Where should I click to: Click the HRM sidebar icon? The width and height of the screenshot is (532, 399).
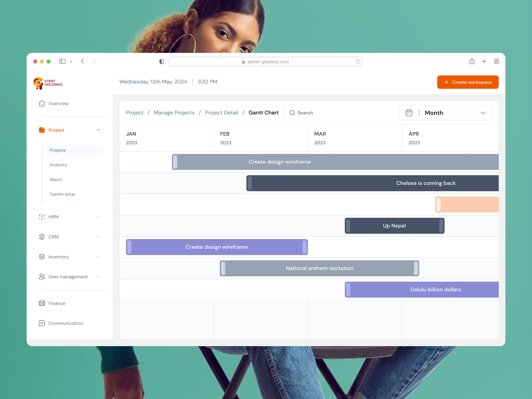pyautogui.click(x=42, y=217)
